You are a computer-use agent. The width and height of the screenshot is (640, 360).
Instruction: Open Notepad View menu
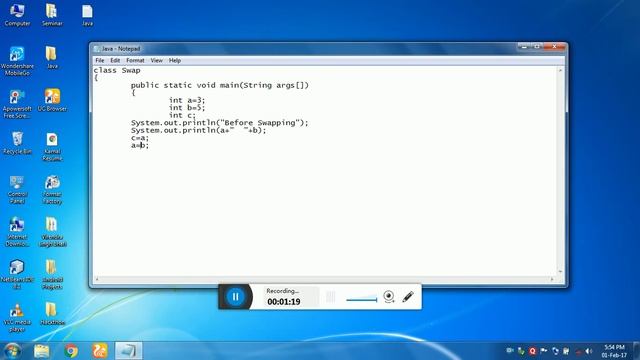pyautogui.click(x=156, y=60)
